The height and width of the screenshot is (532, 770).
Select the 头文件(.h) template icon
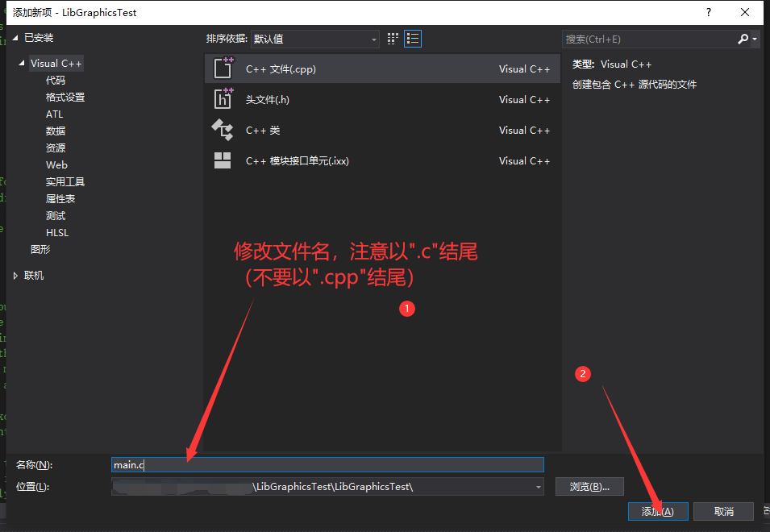(x=223, y=99)
